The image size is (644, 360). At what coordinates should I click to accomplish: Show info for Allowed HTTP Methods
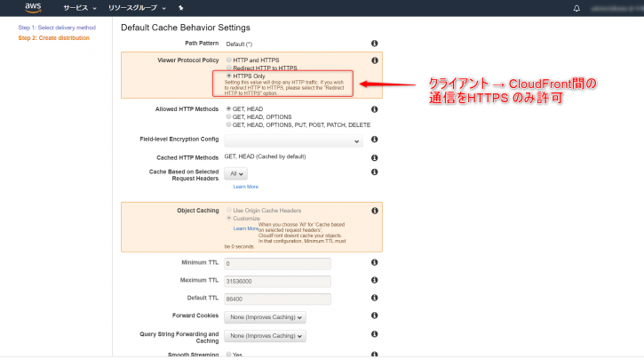pos(375,109)
